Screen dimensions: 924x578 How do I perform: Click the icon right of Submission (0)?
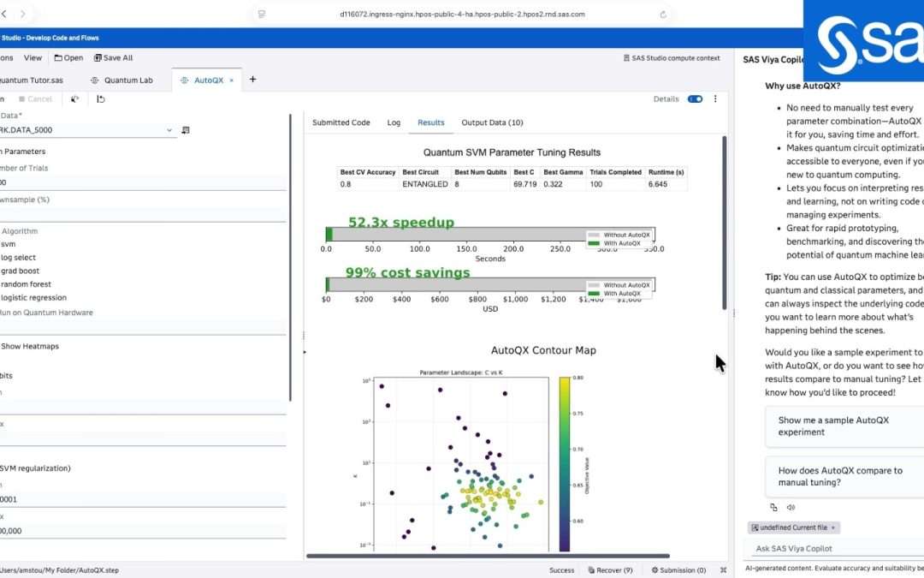click(723, 570)
